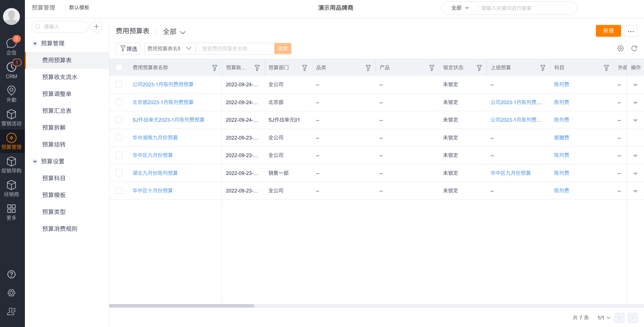This screenshot has width=644, height=327.
Task: Collapse the 预算设置 tree group
Action: pyautogui.click(x=35, y=161)
